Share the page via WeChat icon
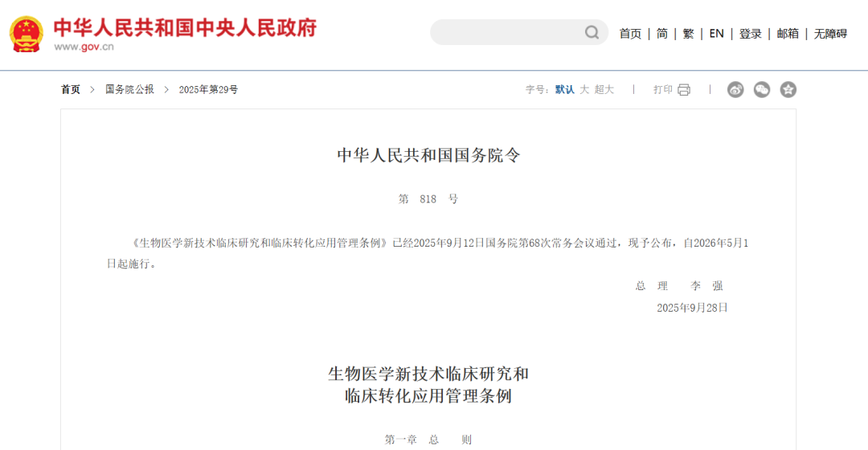The image size is (868, 450). [x=762, y=90]
